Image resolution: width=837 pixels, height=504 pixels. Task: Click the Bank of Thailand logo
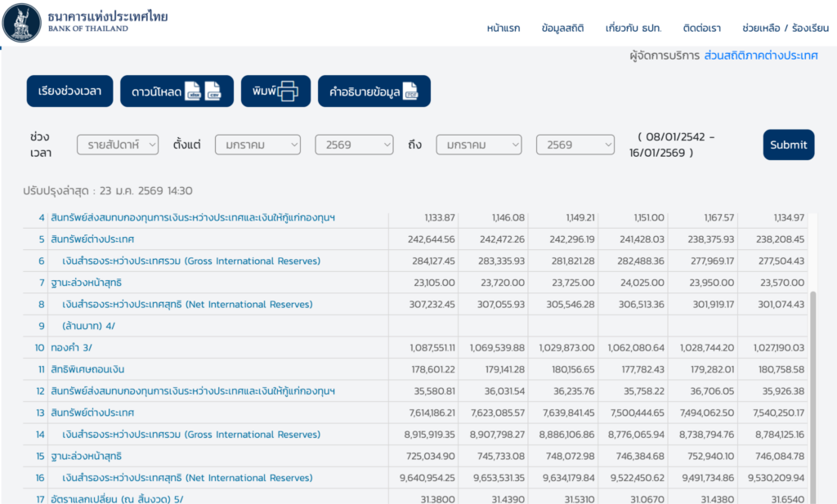[x=22, y=22]
